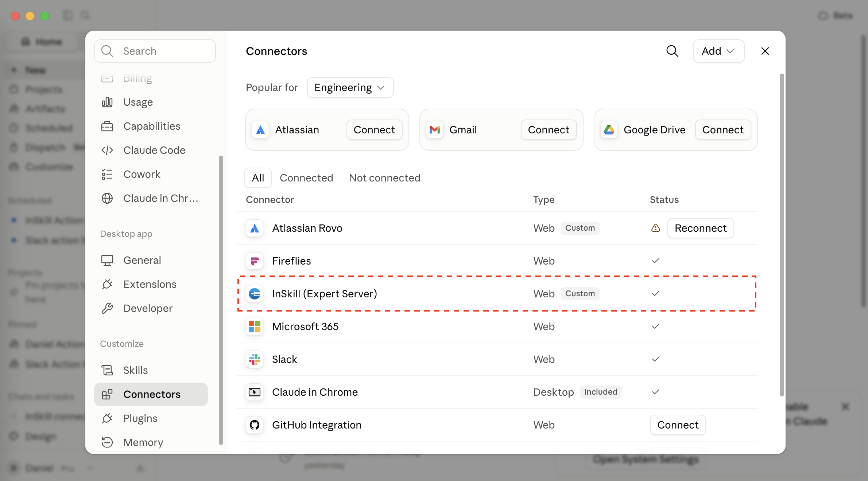Expand the Engineering popular-for dropdown
868x481 pixels.
click(350, 87)
